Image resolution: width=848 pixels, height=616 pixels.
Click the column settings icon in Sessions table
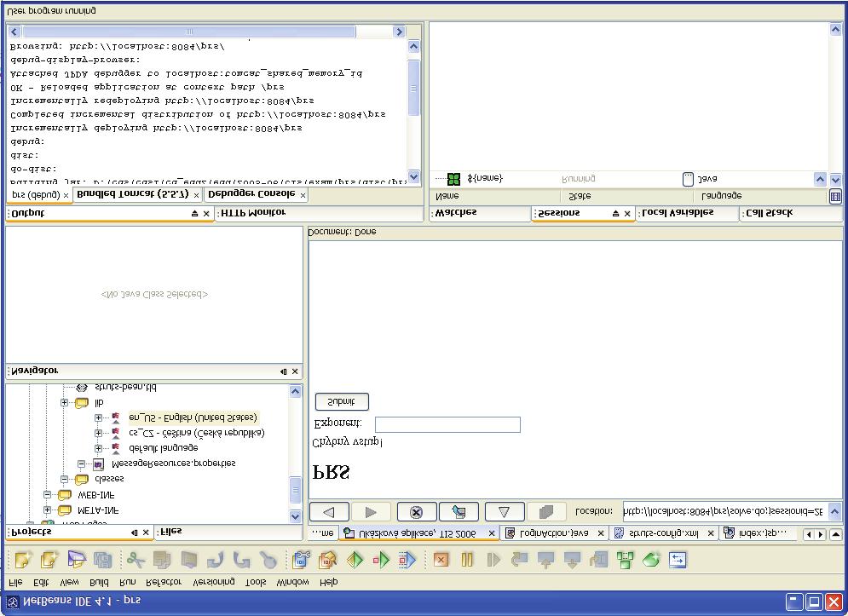[x=835, y=197]
